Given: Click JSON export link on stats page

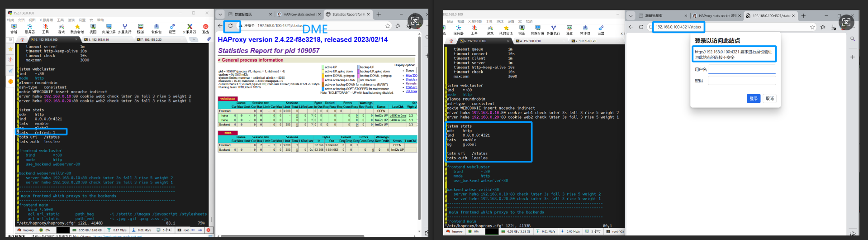Looking at the screenshot, I should (x=411, y=91).
